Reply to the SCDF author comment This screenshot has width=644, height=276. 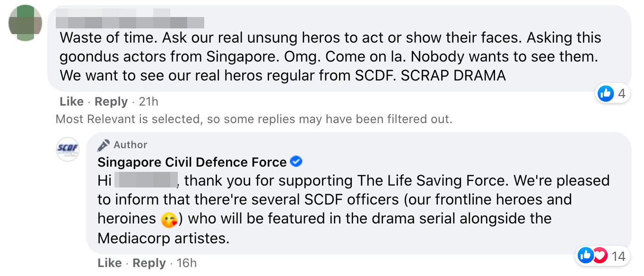[149, 263]
